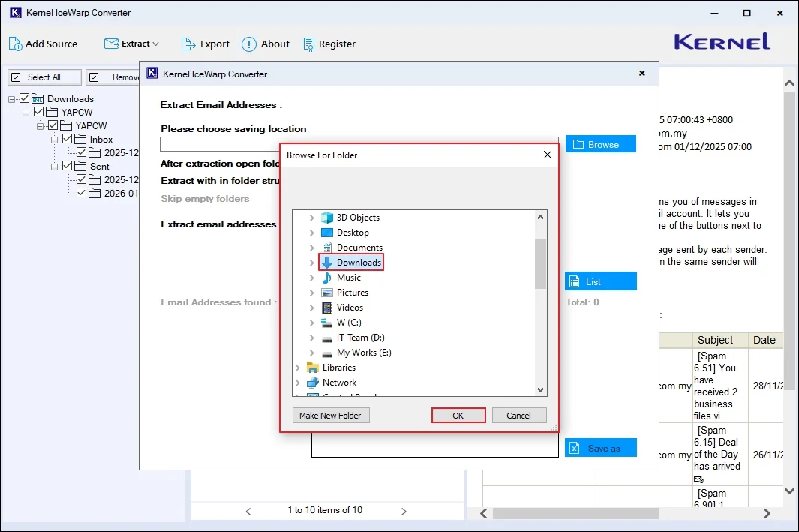The height and width of the screenshot is (532, 799).
Task: Expand the Libraries tree node
Action: 298,368
